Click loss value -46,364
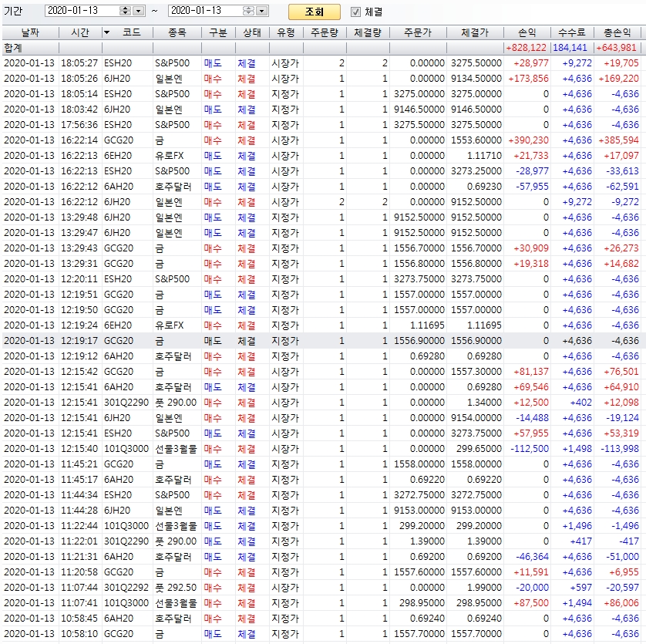646x644 pixels. click(x=532, y=557)
